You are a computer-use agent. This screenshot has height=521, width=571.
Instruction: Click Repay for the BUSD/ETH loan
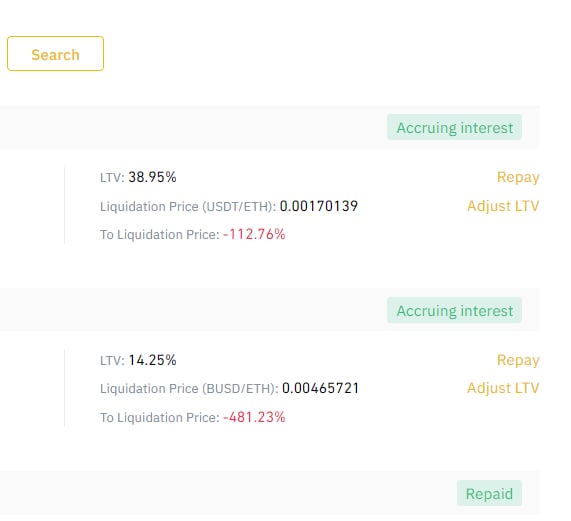pyautogui.click(x=518, y=360)
